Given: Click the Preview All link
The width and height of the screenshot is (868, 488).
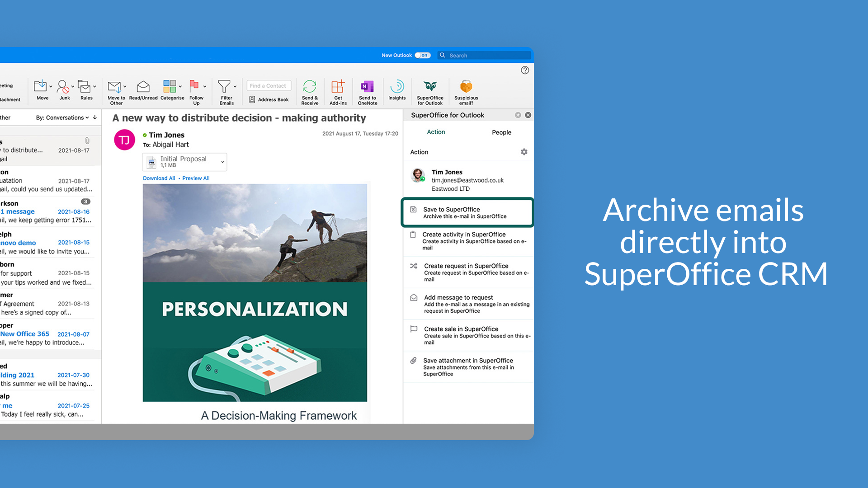Looking at the screenshot, I should (x=196, y=178).
